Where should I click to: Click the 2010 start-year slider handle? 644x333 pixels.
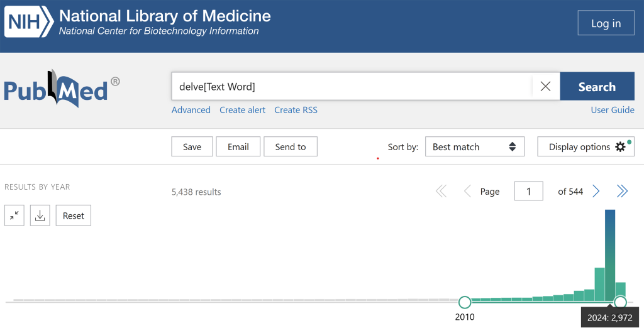465,302
